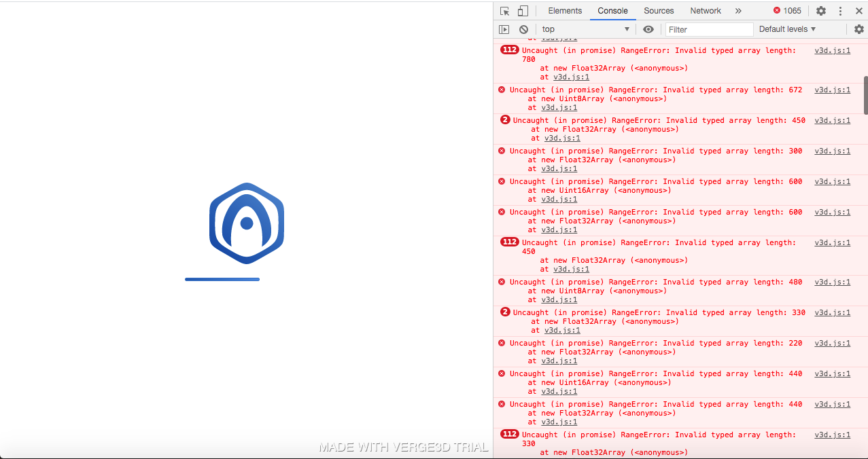Open right-side v3d.js:1 link for length 300 error
Image resolution: width=868 pixels, height=459 pixels.
coord(833,151)
